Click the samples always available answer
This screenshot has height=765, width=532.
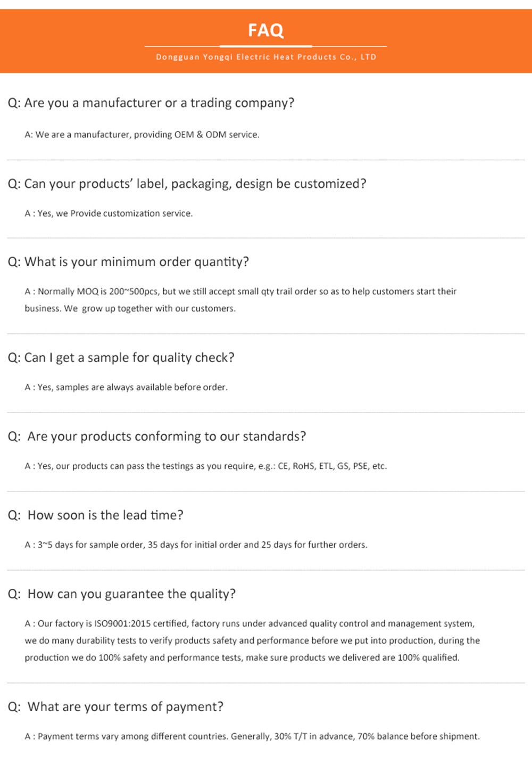[126, 388]
